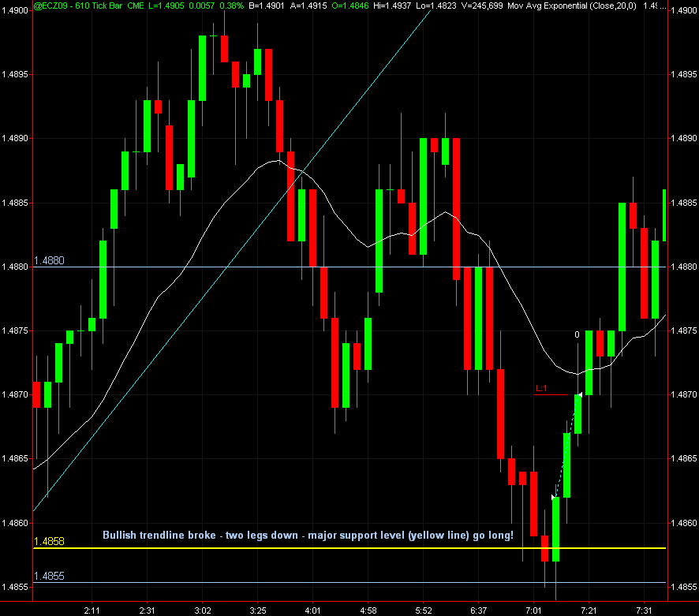Click the yellow 1.4858 support level label

tap(49, 542)
